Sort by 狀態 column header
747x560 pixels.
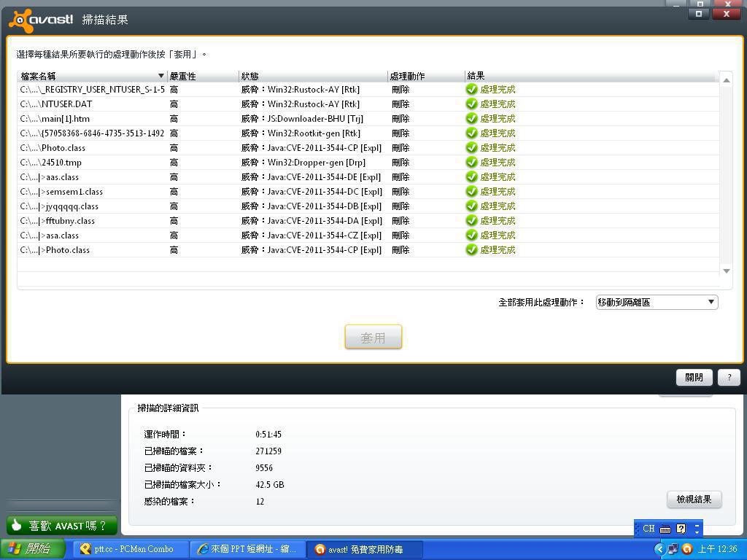tap(313, 76)
